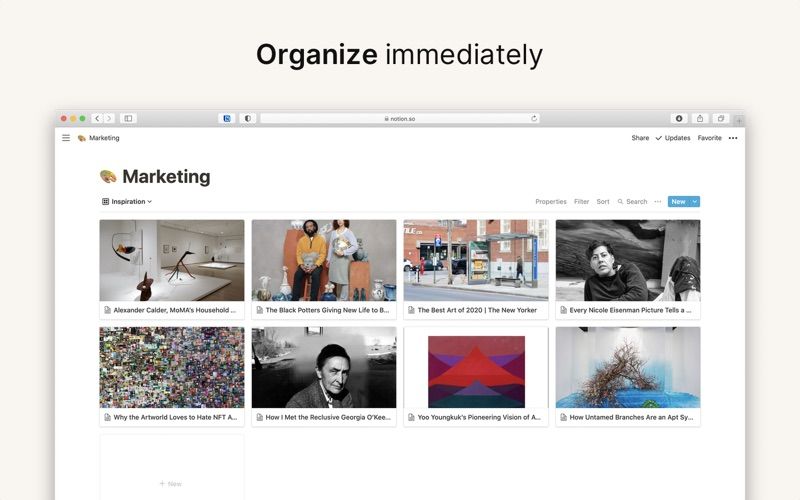Add a new tab with the plus icon
The width and height of the screenshot is (800, 500).
pyautogui.click(x=739, y=120)
